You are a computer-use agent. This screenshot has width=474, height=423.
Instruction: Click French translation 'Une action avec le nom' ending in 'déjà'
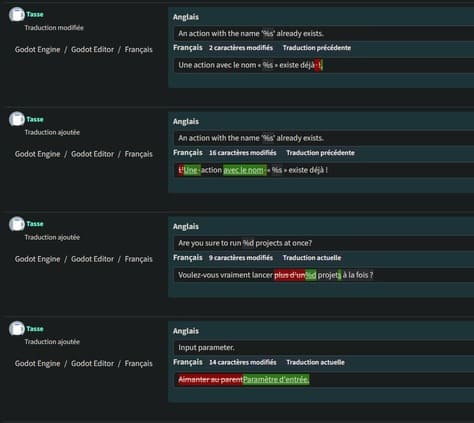[x=250, y=65]
